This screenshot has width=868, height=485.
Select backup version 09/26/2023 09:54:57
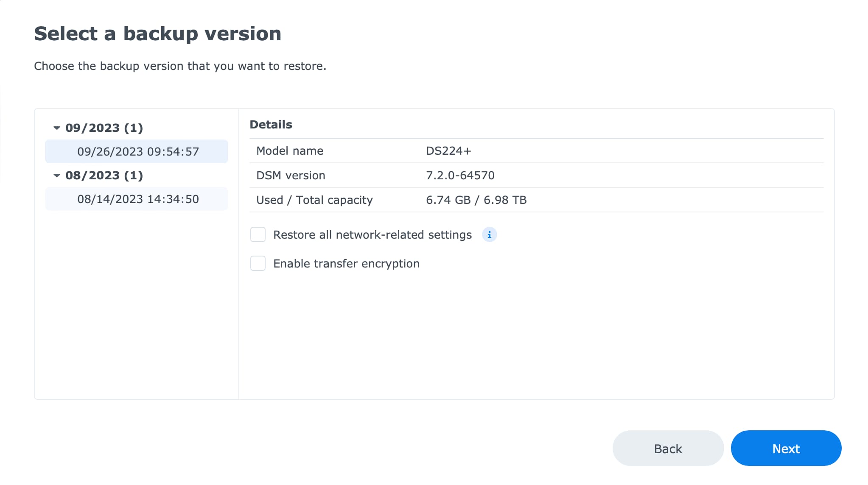coord(137,151)
